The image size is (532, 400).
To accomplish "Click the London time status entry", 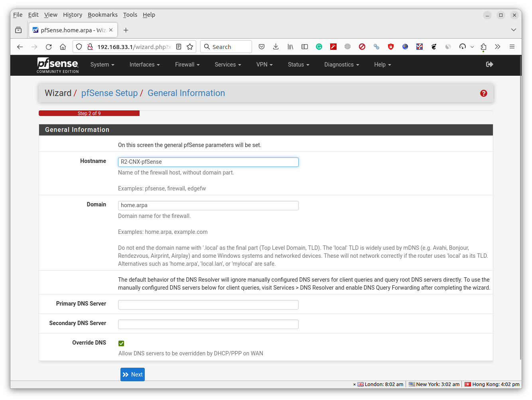I will 380,384.
